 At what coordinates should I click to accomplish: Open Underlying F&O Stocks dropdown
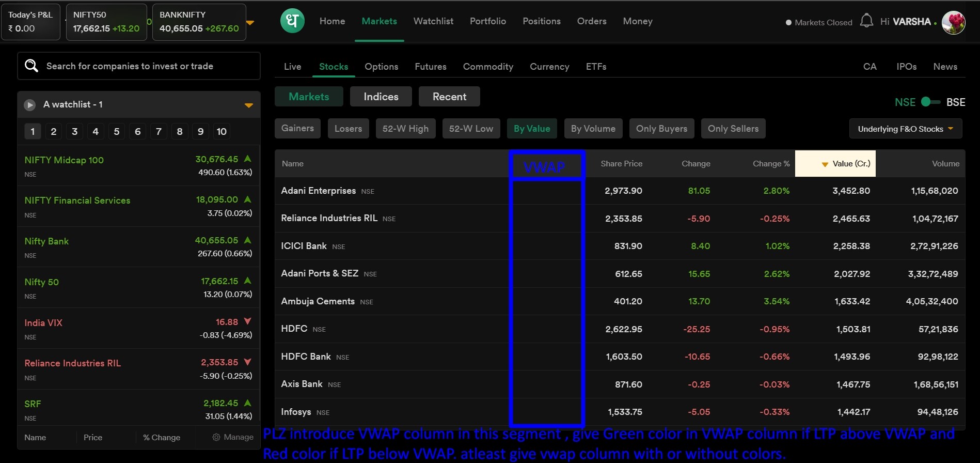click(905, 129)
